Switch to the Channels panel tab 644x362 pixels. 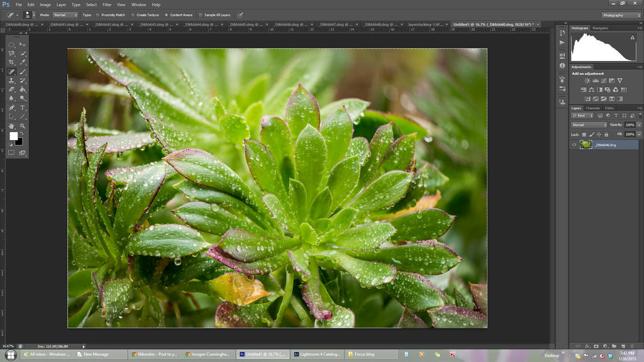coord(592,108)
